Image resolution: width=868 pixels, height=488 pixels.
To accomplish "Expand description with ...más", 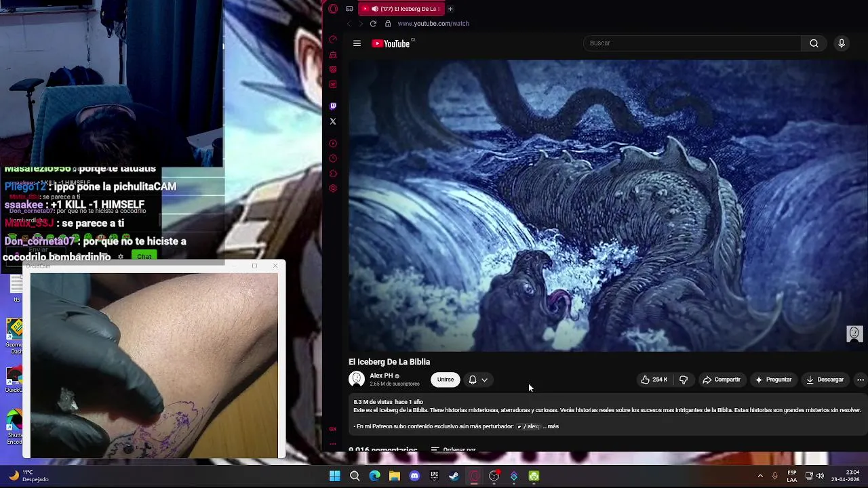I will [551, 426].
